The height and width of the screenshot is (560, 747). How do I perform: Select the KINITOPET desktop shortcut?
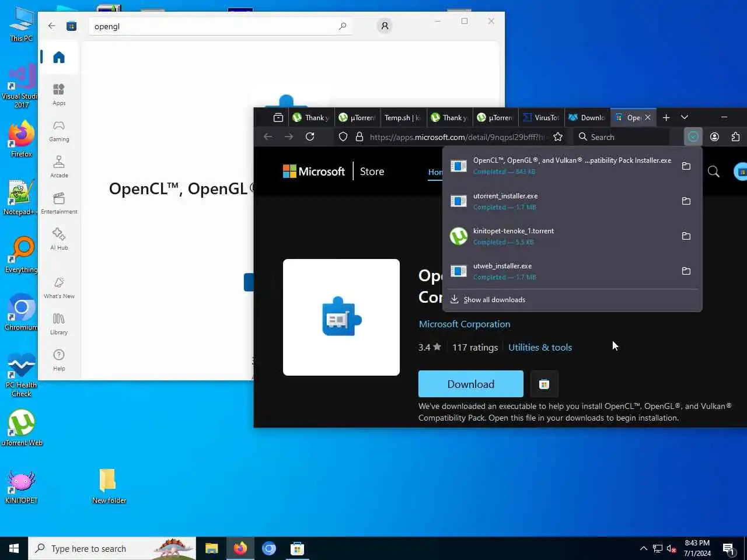(x=22, y=487)
